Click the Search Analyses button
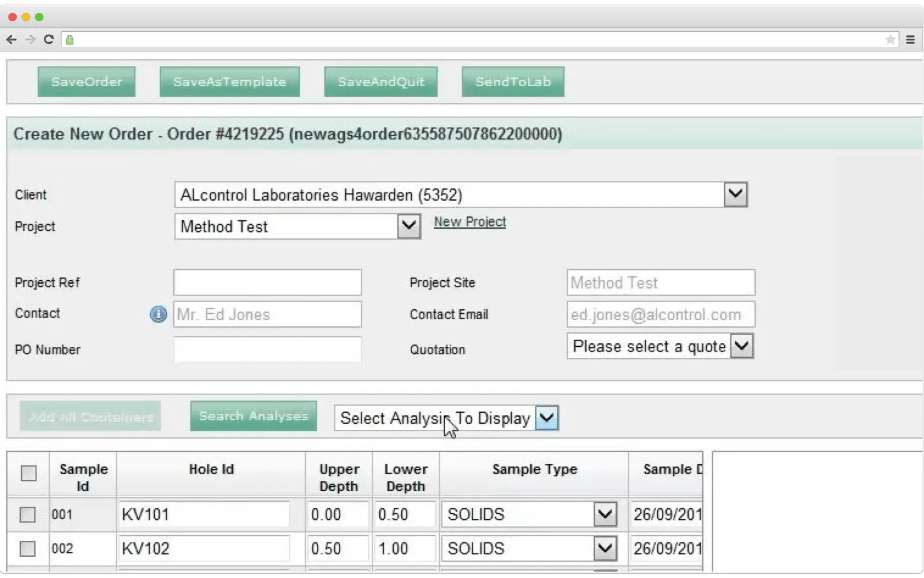Viewport: 924px width, 578px height. [254, 416]
